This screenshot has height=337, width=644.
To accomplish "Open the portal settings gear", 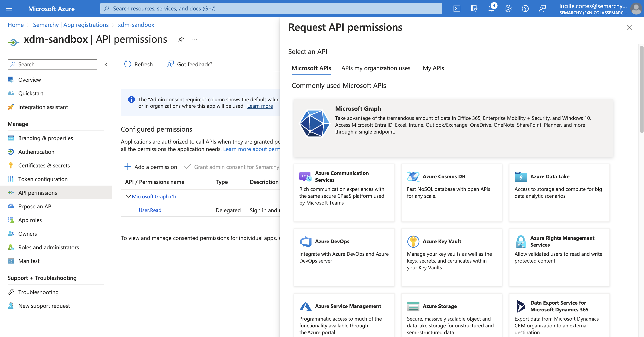I will pyautogui.click(x=508, y=8).
